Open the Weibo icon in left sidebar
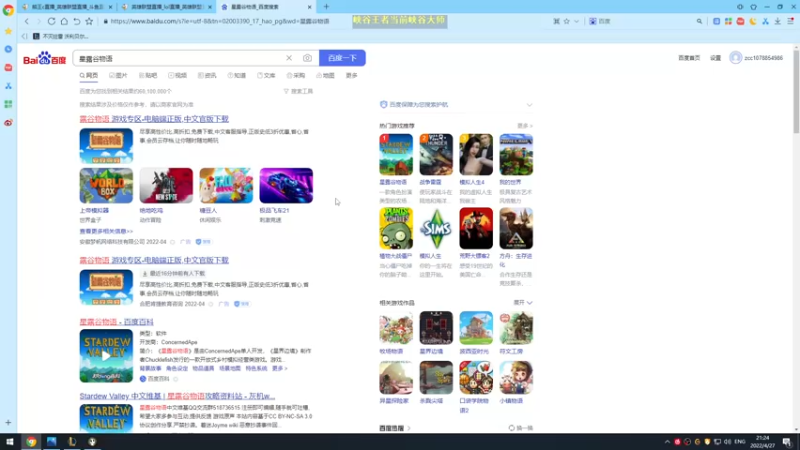This screenshot has width=800, height=450. click(8, 123)
